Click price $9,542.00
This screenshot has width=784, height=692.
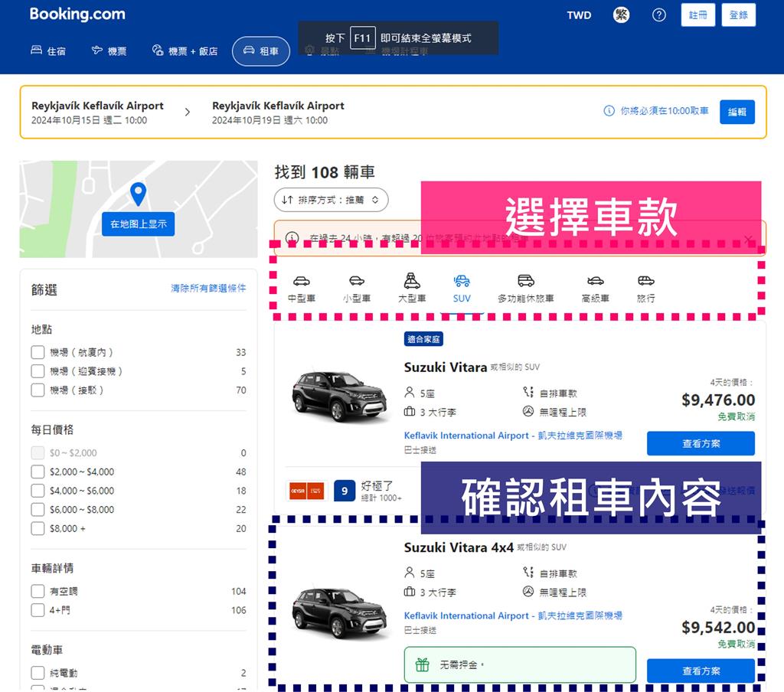[x=718, y=627]
